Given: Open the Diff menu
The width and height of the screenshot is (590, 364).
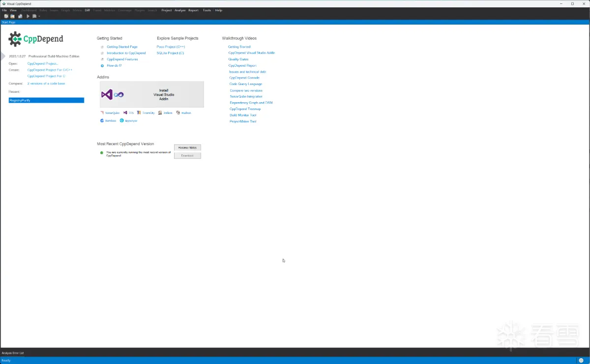Looking at the screenshot, I should click(x=88, y=10).
